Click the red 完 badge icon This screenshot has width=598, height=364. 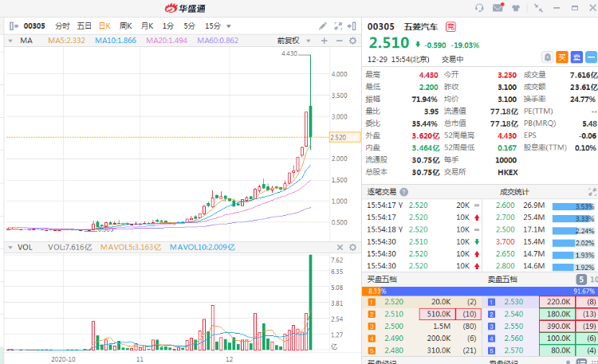450,26
